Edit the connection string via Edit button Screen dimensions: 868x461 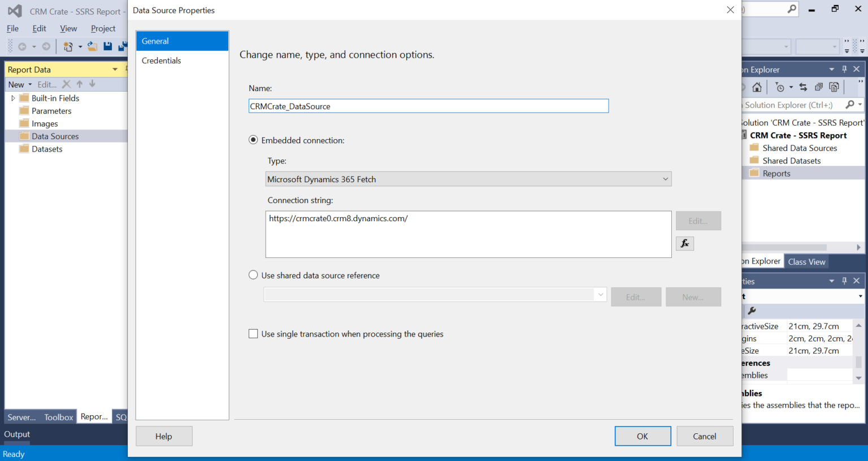tap(698, 221)
